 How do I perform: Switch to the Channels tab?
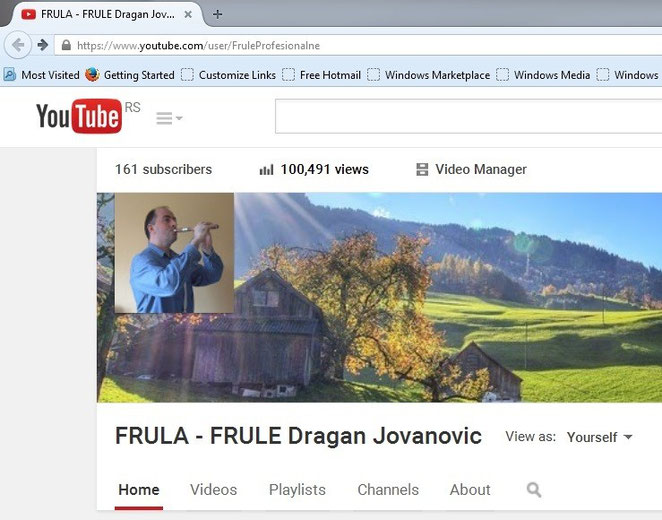388,490
